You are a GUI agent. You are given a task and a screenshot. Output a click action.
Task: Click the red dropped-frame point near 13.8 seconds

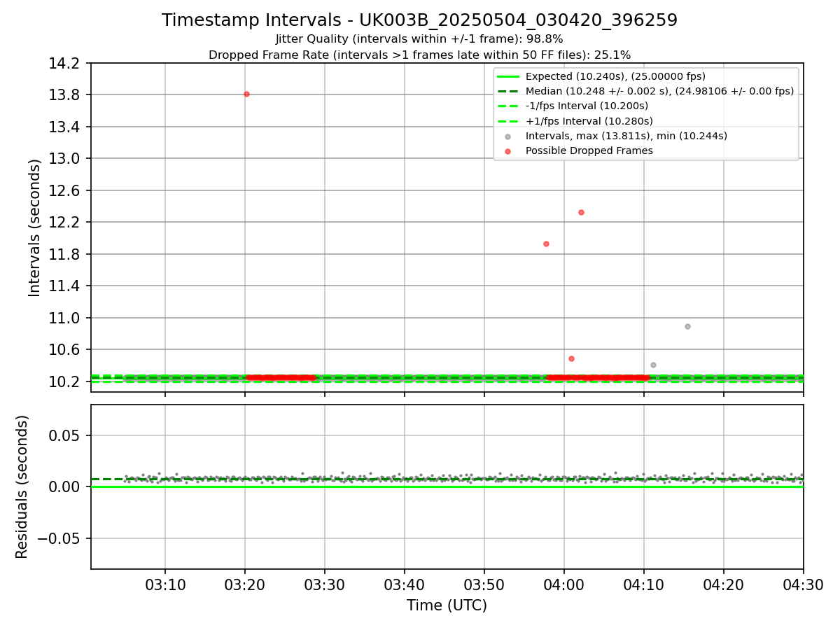point(246,94)
